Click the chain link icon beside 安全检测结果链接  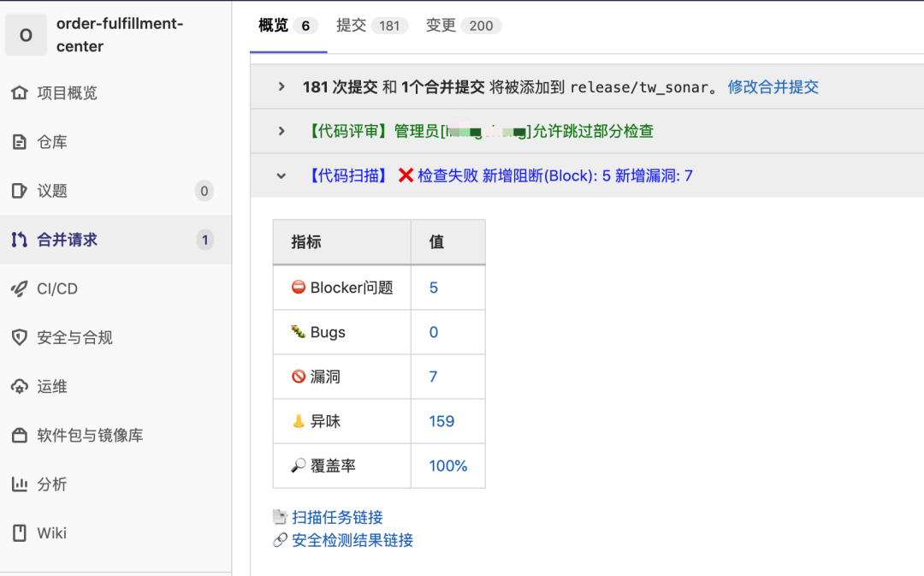[x=280, y=540]
